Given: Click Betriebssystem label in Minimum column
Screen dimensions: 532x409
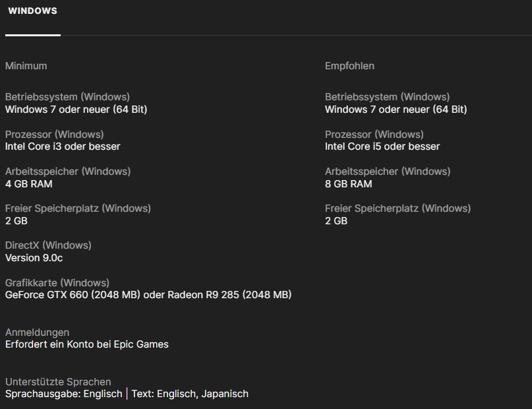Looking at the screenshot, I should (x=67, y=97).
